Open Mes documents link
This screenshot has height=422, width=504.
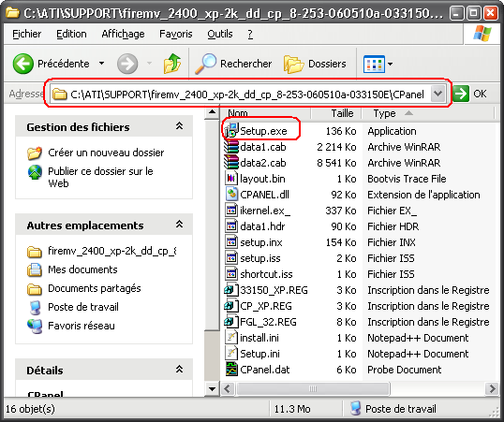82,269
